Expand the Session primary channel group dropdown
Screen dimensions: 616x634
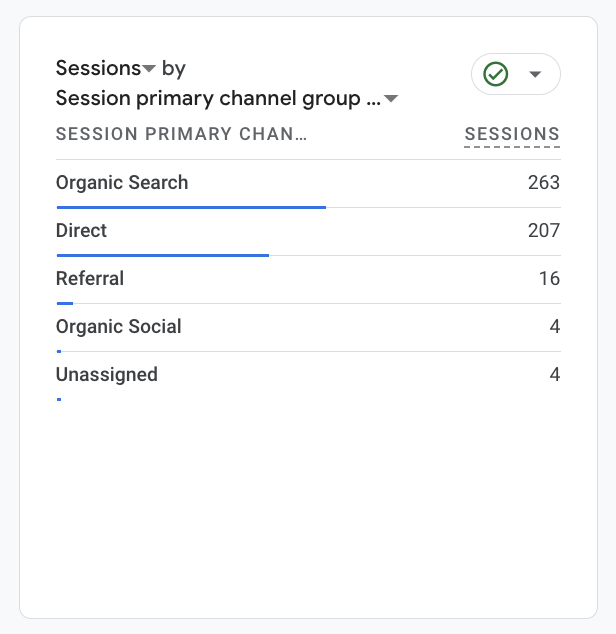[x=391, y=99]
